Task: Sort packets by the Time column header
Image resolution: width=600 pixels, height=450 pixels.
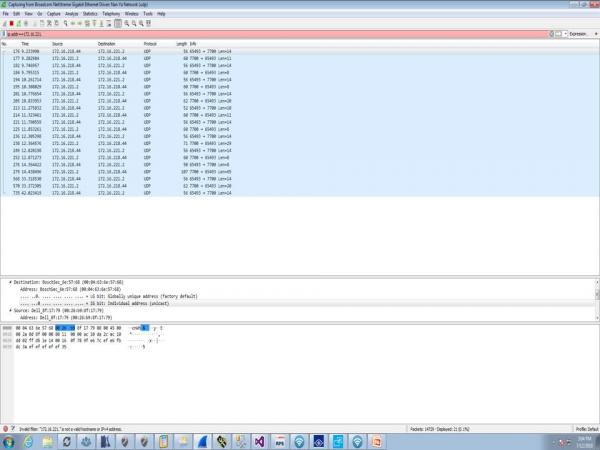Action: tap(25, 44)
